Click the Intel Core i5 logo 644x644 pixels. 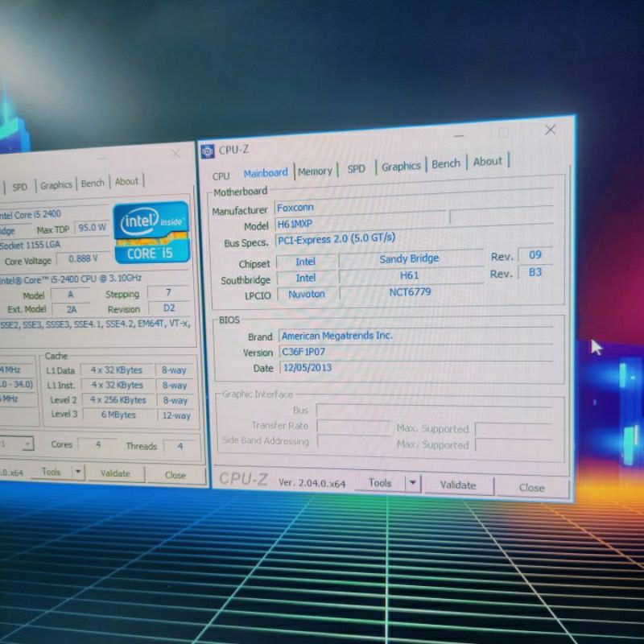tap(151, 232)
